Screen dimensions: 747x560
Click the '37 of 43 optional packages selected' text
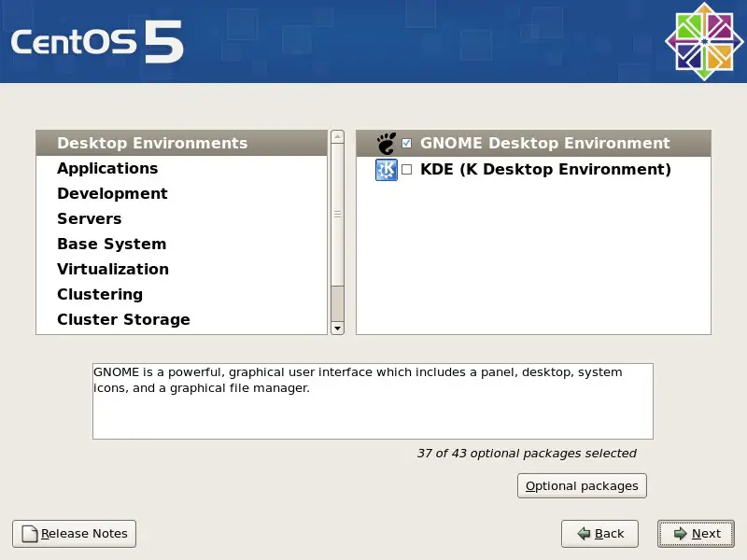point(527,454)
